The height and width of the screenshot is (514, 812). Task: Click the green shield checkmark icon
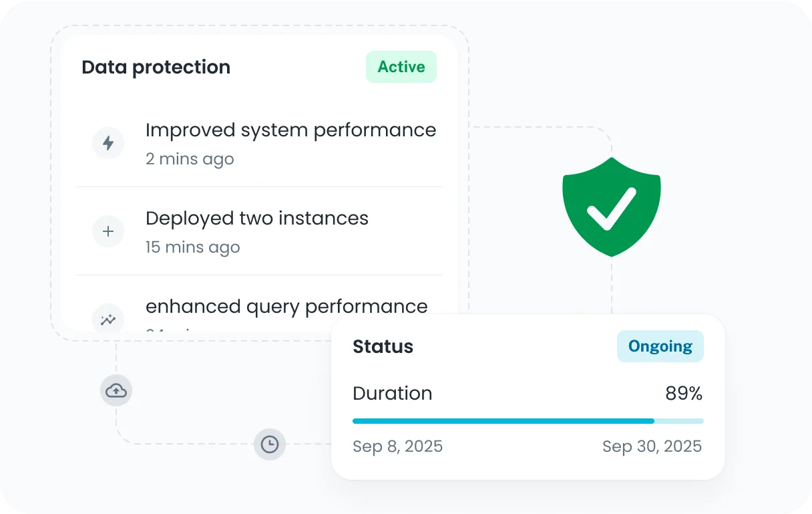click(x=611, y=207)
